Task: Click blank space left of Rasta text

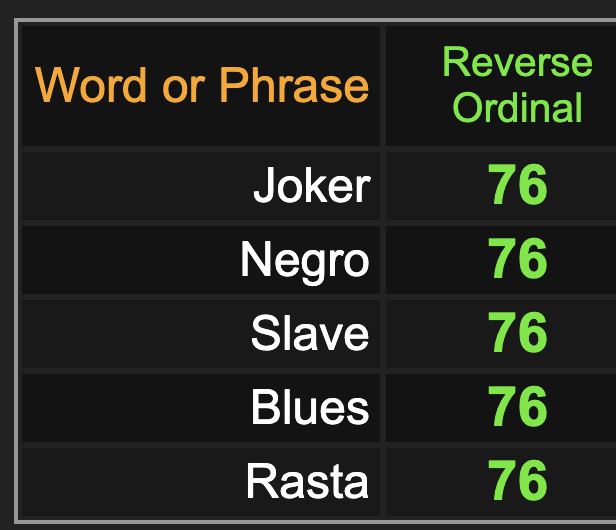Action: coord(130,482)
